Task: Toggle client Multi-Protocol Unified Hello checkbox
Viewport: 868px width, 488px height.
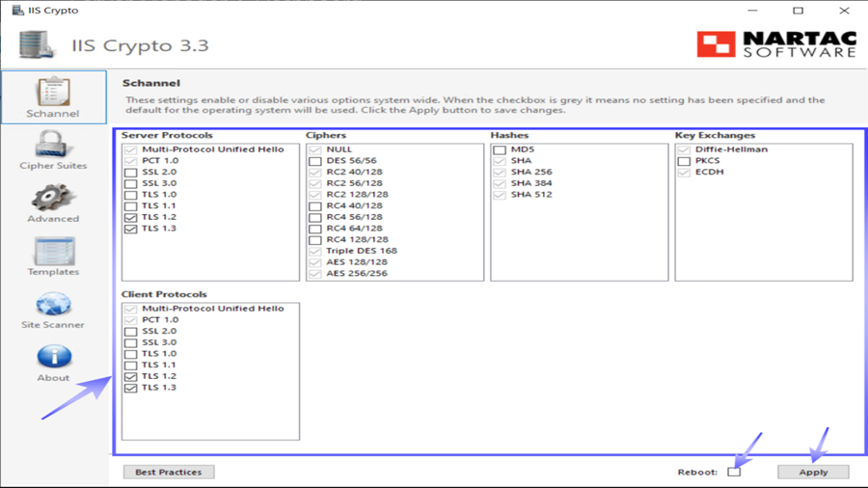Action: coord(130,309)
